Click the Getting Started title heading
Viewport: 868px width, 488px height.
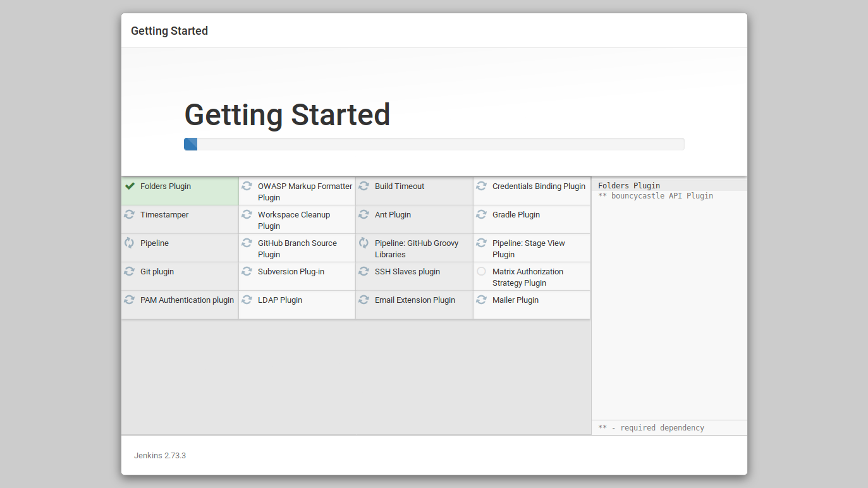pos(287,114)
